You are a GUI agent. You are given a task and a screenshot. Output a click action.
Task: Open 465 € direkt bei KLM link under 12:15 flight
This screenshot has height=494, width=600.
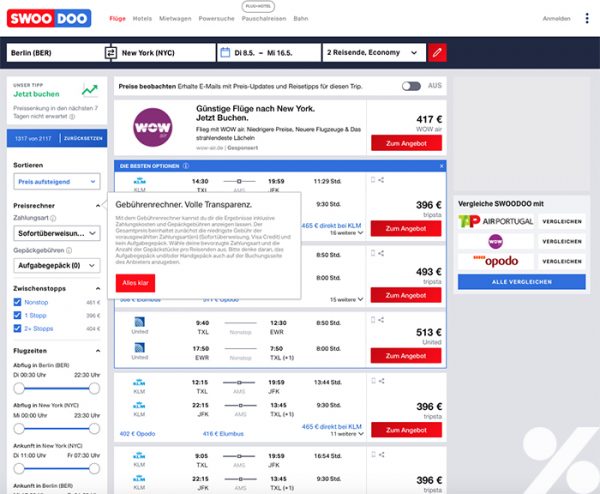click(332, 426)
